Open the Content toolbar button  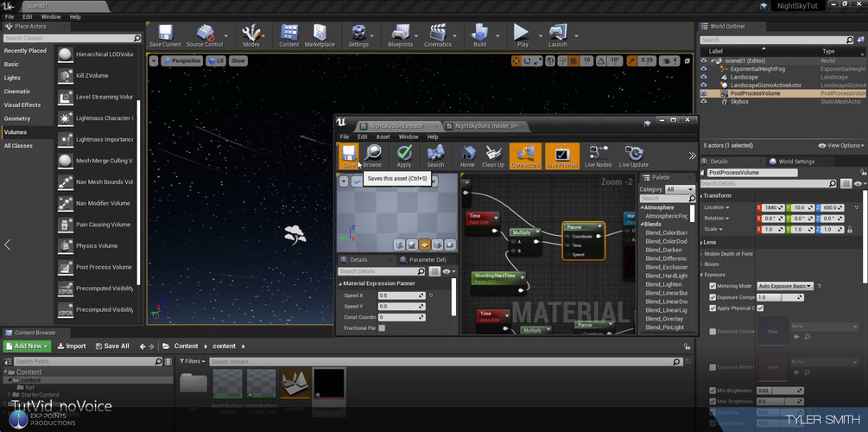[x=289, y=36]
